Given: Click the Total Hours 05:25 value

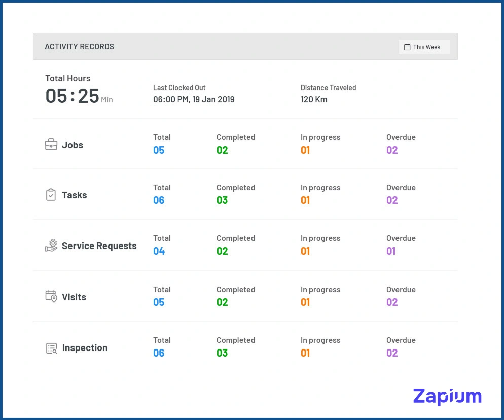Looking at the screenshot, I should coord(72,96).
